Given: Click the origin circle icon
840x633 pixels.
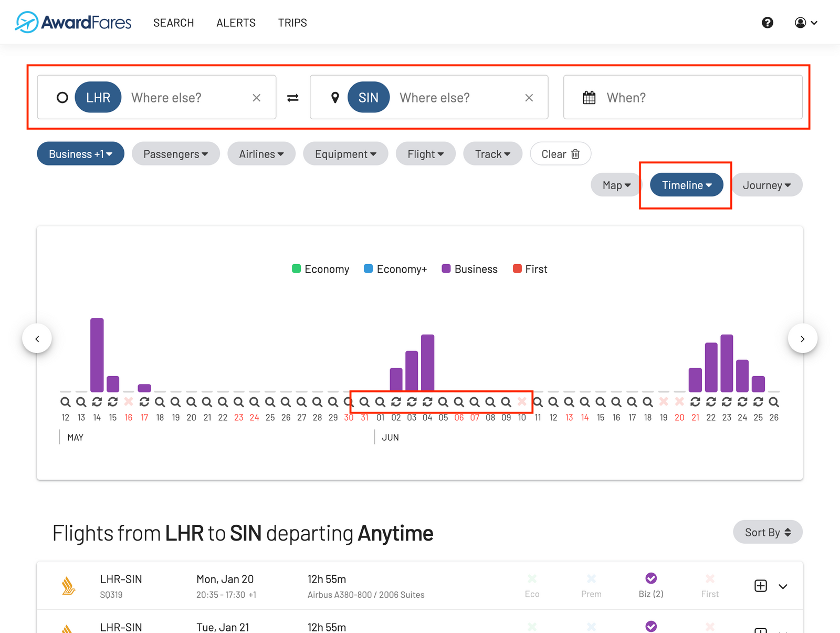Looking at the screenshot, I should pyautogui.click(x=62, y=98).
